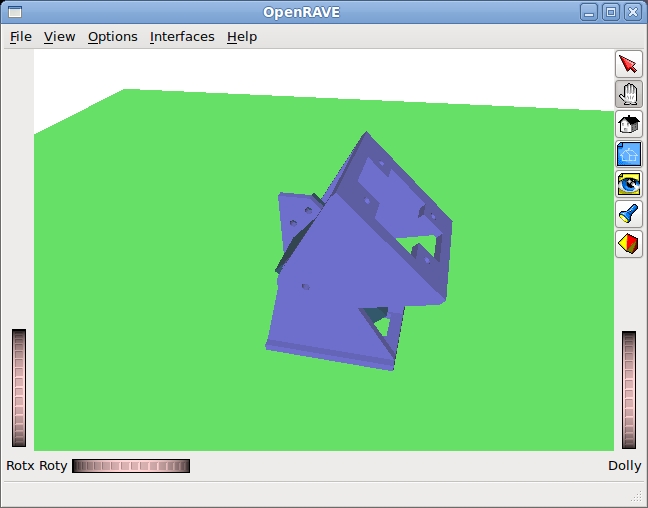Viewport: 648px width, 508px height.
Task: Click the View All eye icon
Action: tap(629, 184)
